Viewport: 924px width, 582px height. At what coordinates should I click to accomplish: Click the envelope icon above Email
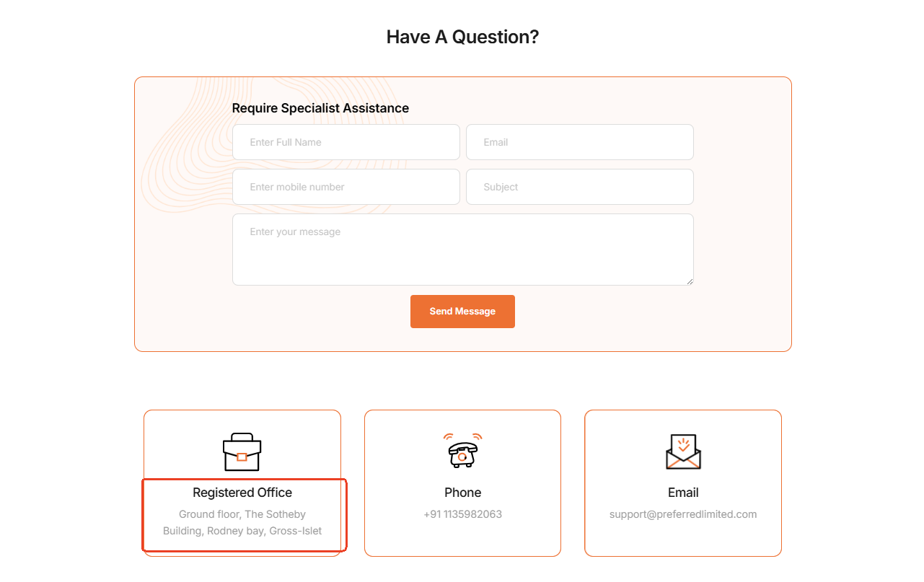click(683, 452)
